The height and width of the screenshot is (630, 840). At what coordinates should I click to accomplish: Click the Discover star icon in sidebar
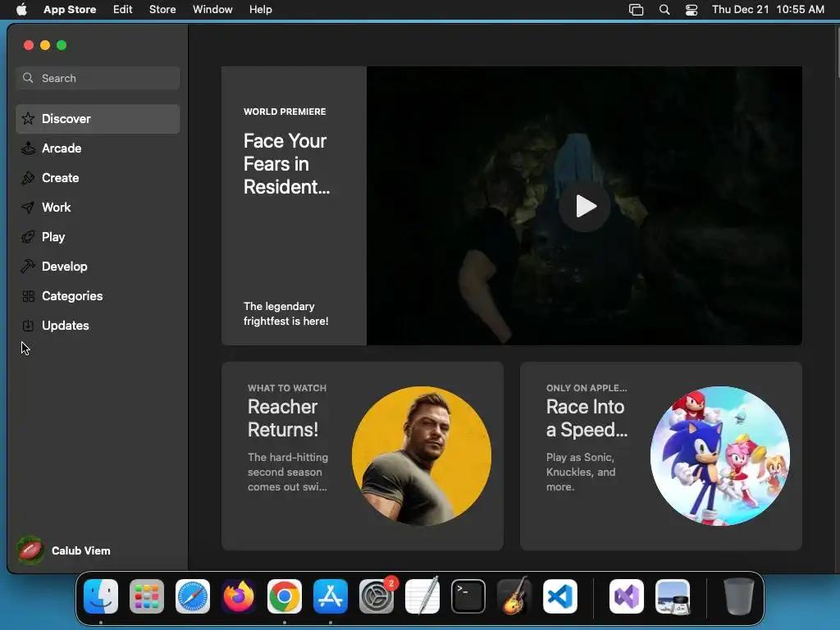(28, 118)
